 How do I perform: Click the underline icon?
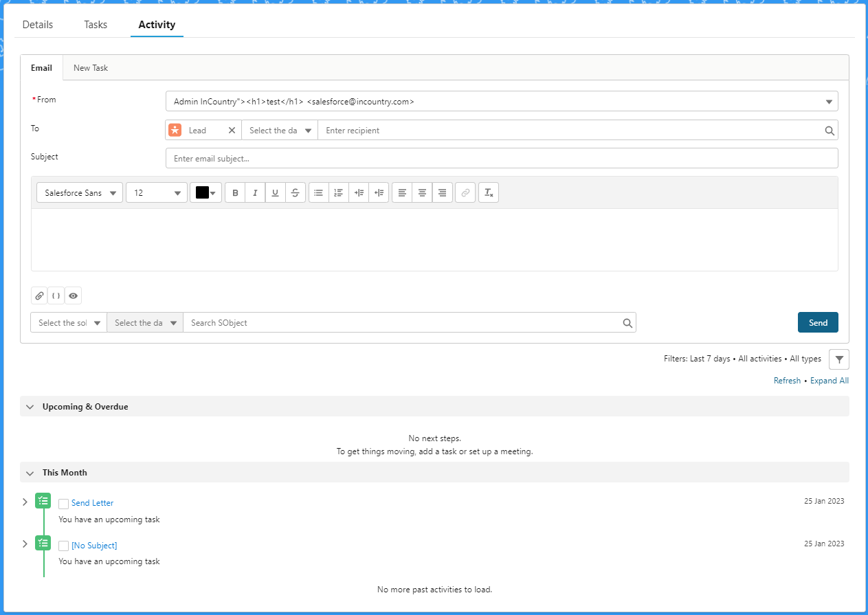point(274,192)
